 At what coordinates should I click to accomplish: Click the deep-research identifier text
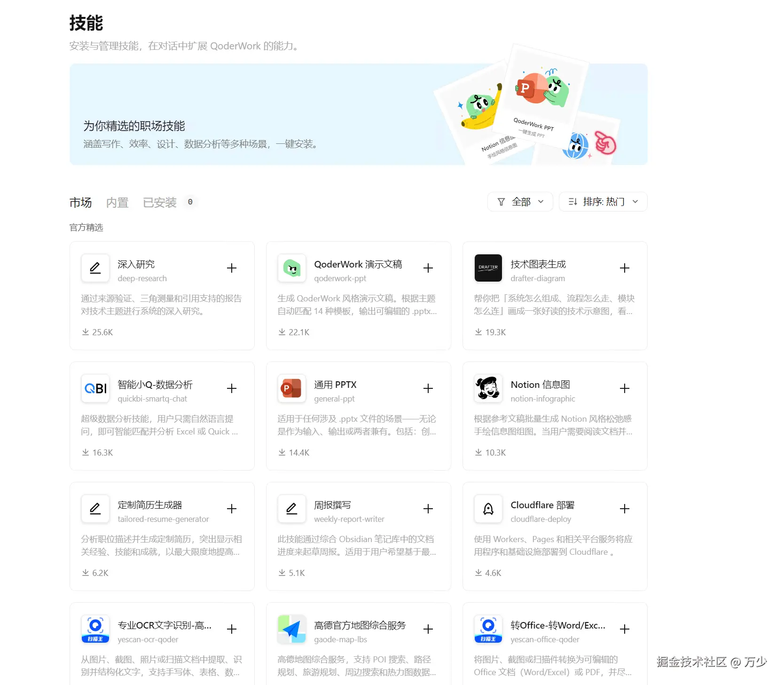[142, 278]
